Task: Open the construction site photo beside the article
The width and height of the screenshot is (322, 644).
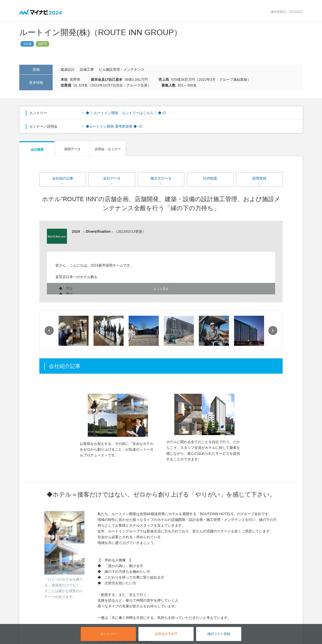Action: click(x=64, y=543)
